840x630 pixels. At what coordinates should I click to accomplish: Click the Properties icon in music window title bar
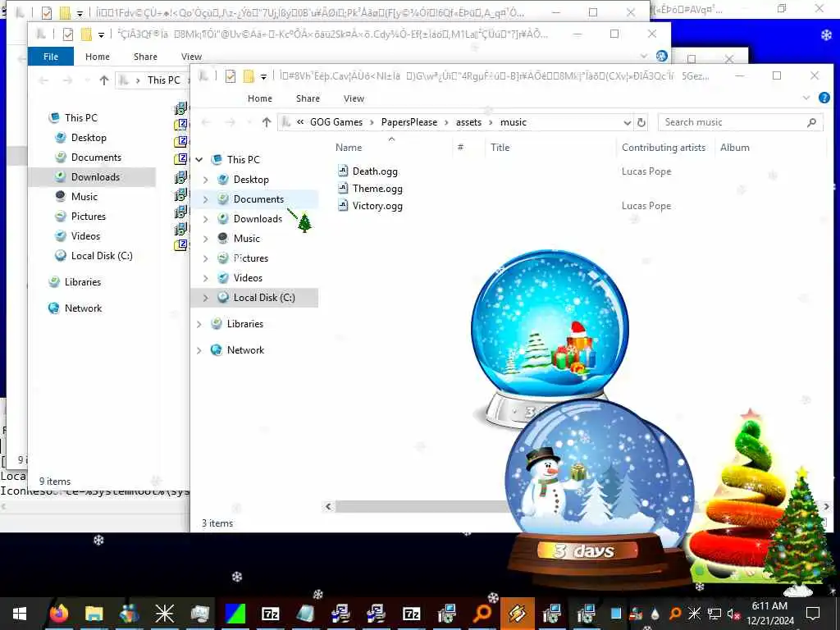[x=231, y=76]
